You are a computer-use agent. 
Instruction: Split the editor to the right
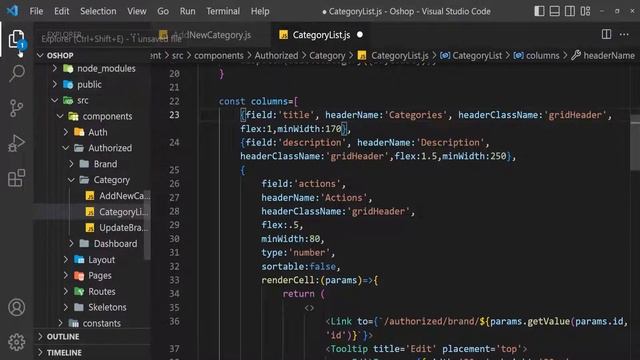point(607,34)
